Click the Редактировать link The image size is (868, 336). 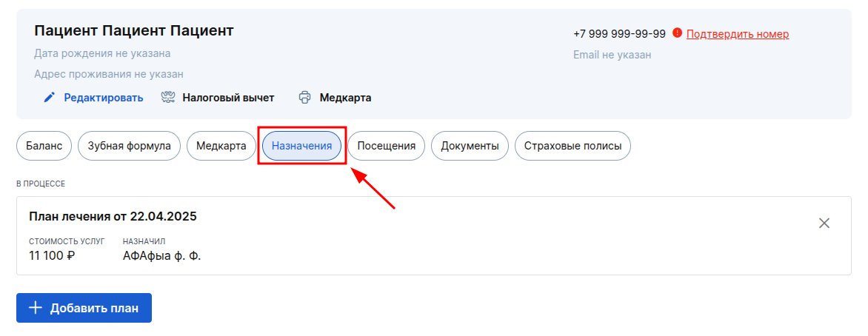(x=104, y=98)
